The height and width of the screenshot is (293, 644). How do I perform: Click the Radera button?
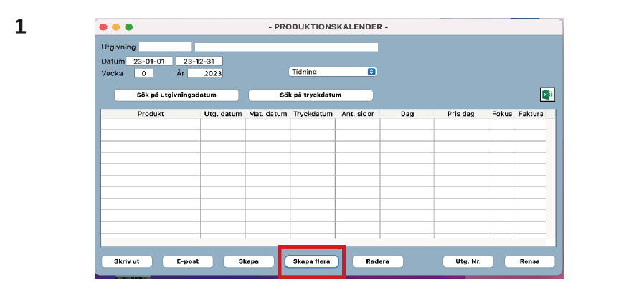point(377,261)
